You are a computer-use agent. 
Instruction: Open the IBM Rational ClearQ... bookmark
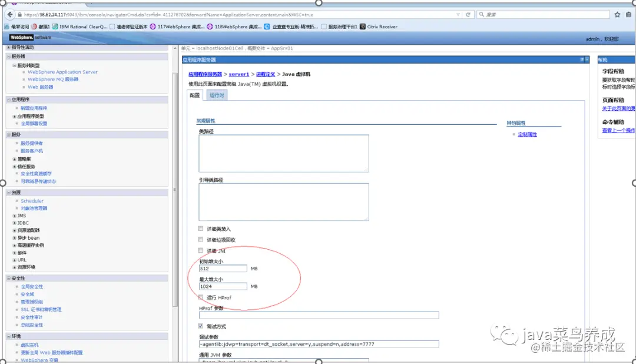click(x=80, y=27)
